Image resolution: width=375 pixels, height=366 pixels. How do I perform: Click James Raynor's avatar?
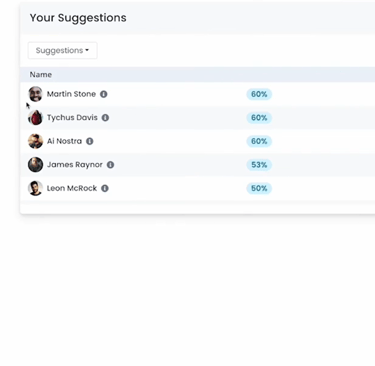click(35, 165)
